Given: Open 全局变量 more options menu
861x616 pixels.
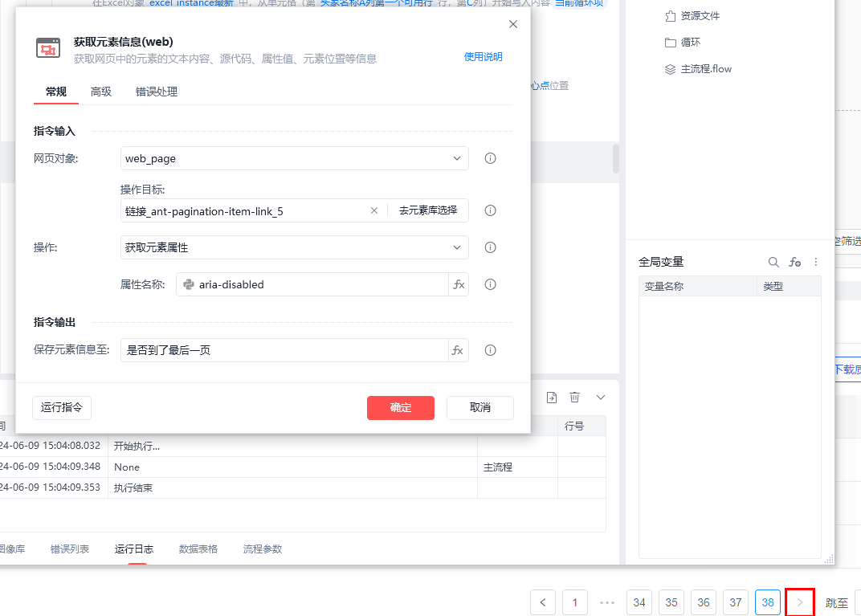Looking at the screenshot, I should [816, 262].
